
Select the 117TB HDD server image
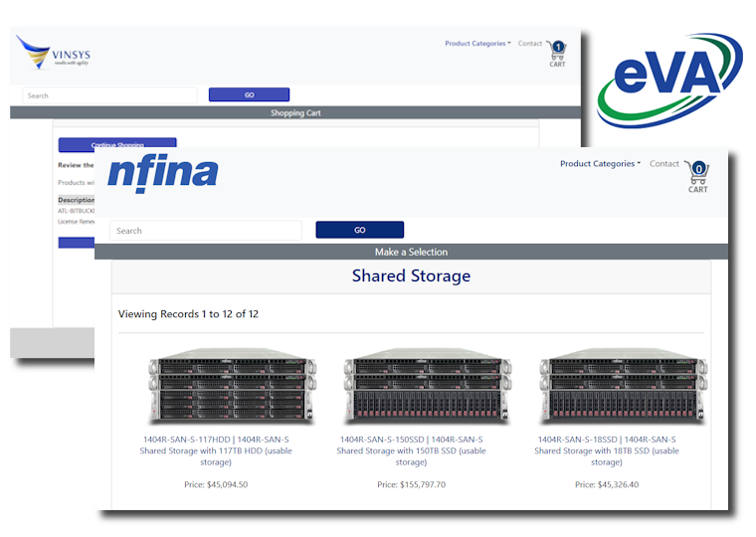(x=233, y=387)
